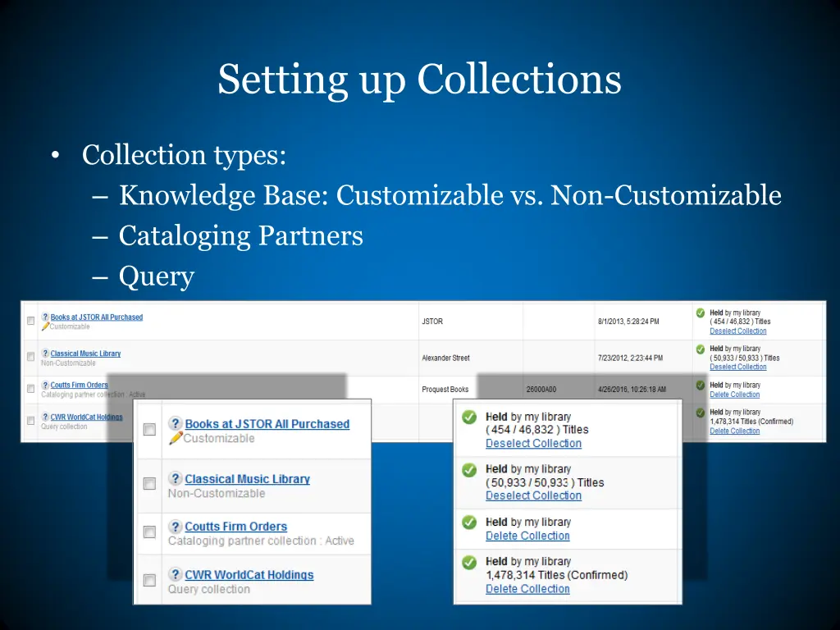Image resolution: width=840 pixels, height=630 pixels.
Task: Click enlarged Delete Collection under 1,478,314 Titles
Action: tap(527, 589)
